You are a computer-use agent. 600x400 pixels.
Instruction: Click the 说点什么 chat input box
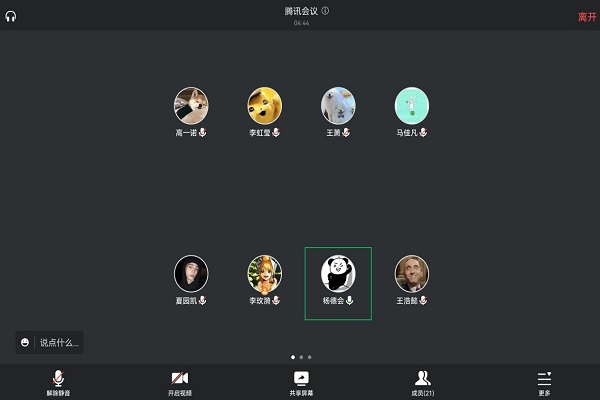tap(59, 343)
